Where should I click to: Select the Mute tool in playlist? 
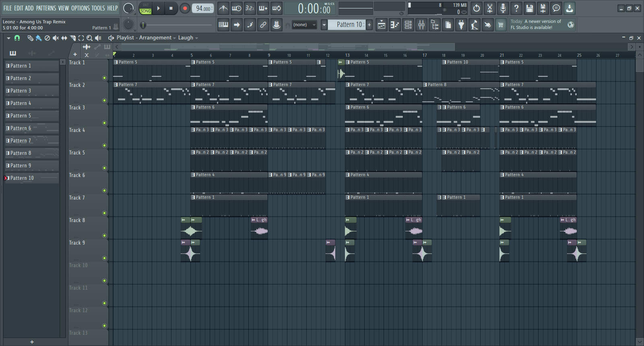click(x=56, y=38)
